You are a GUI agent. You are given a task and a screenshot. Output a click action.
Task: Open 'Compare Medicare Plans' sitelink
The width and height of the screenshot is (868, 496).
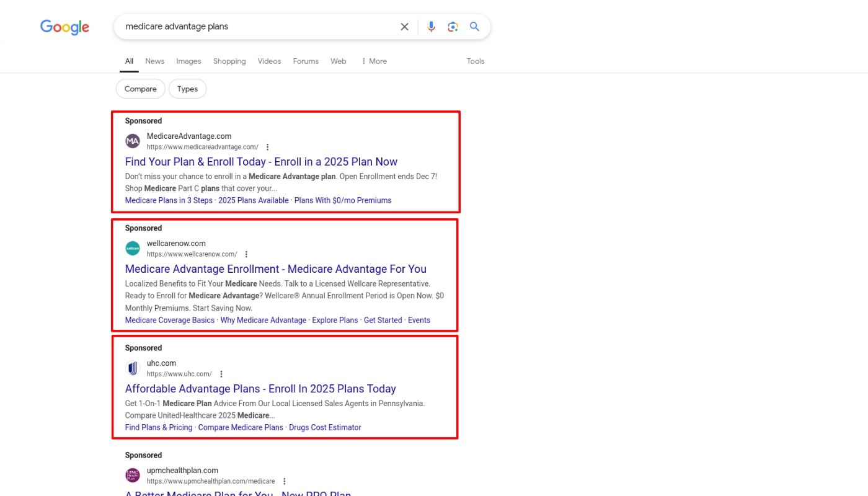pyautogui.click(x=241, y=427)
